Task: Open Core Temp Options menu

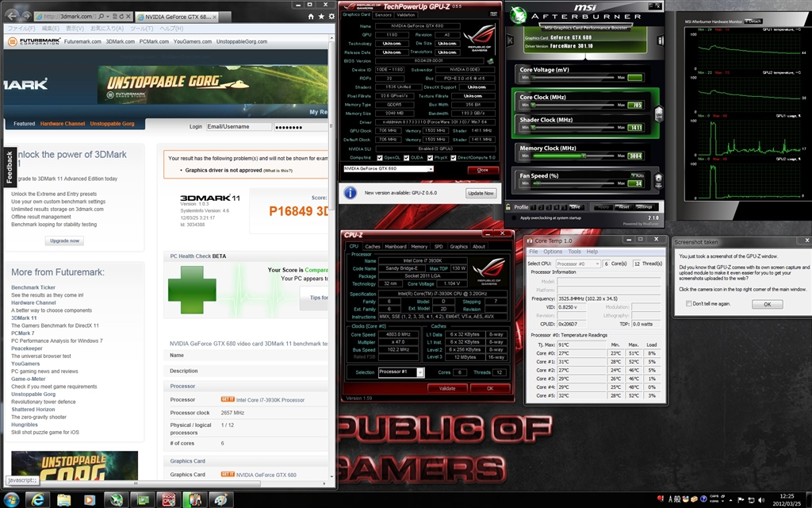Action: coord(553,252)
